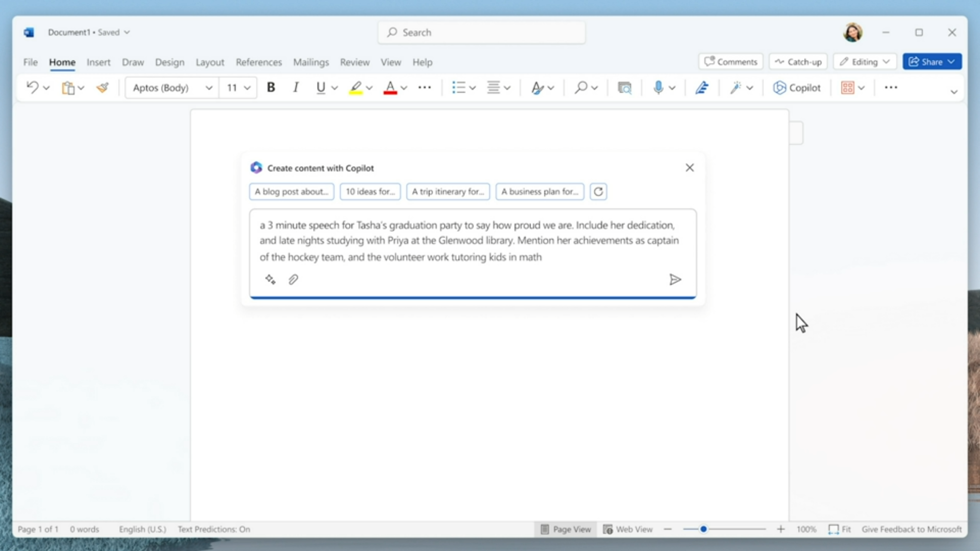Image resolution: width=980 pixels, height=551 pixels.
Task: Switch to the Insert tab
Action: pyautogui.click(x=98, y=62)
